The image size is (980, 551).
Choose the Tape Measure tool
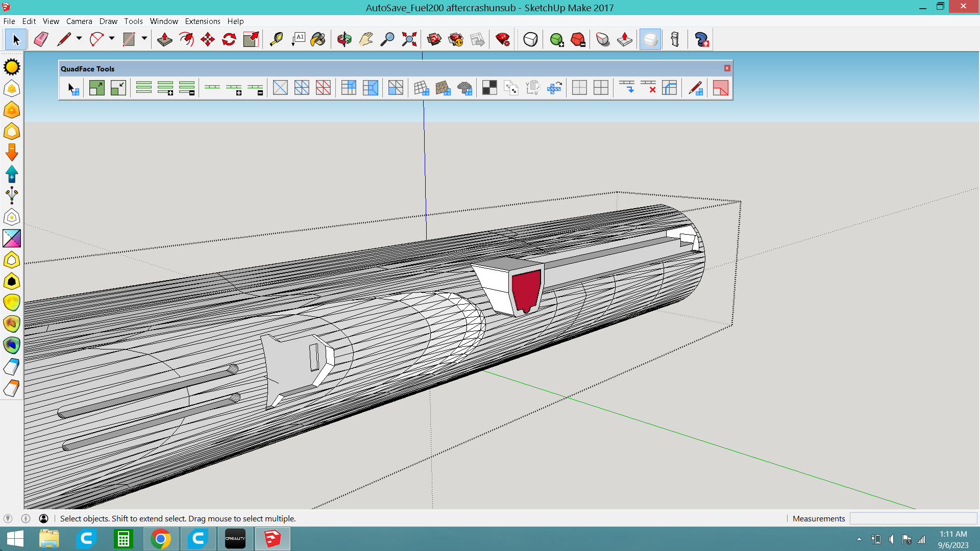pos(276,39)
